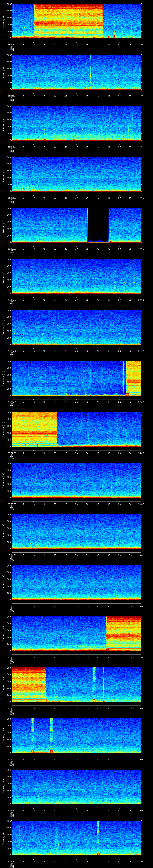Click the 23:29:00 start time label
The width and height of the screenshot is (153, 868).
click(12, 810)
